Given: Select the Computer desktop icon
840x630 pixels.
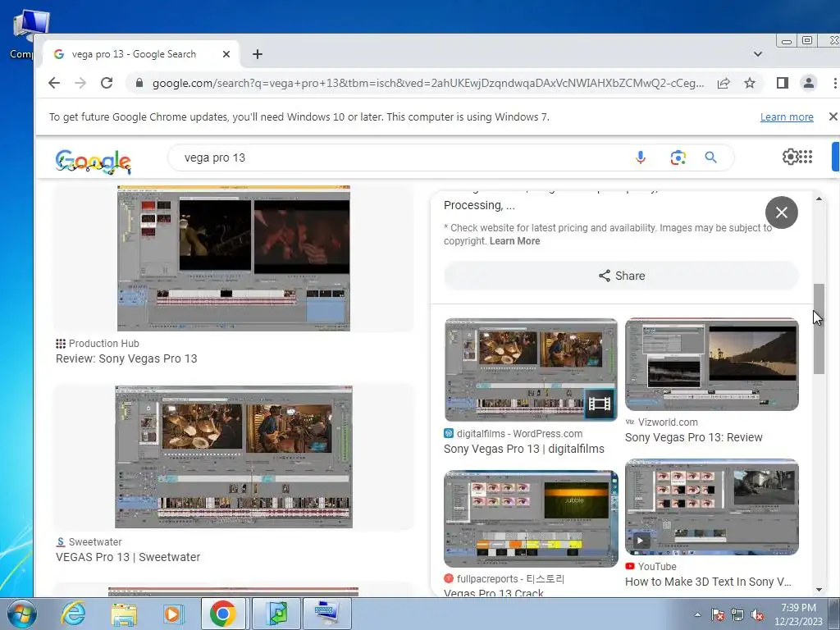Looking at the screenshot, I should [27, 34].
